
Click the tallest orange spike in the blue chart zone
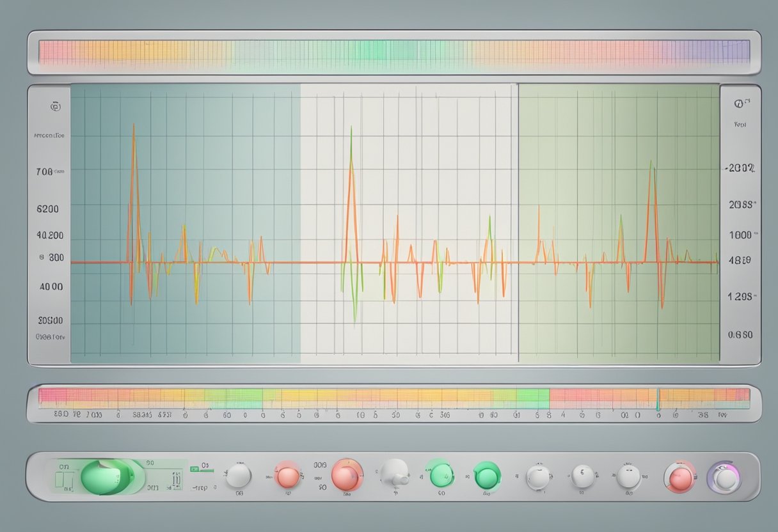(x=133, y=192)
